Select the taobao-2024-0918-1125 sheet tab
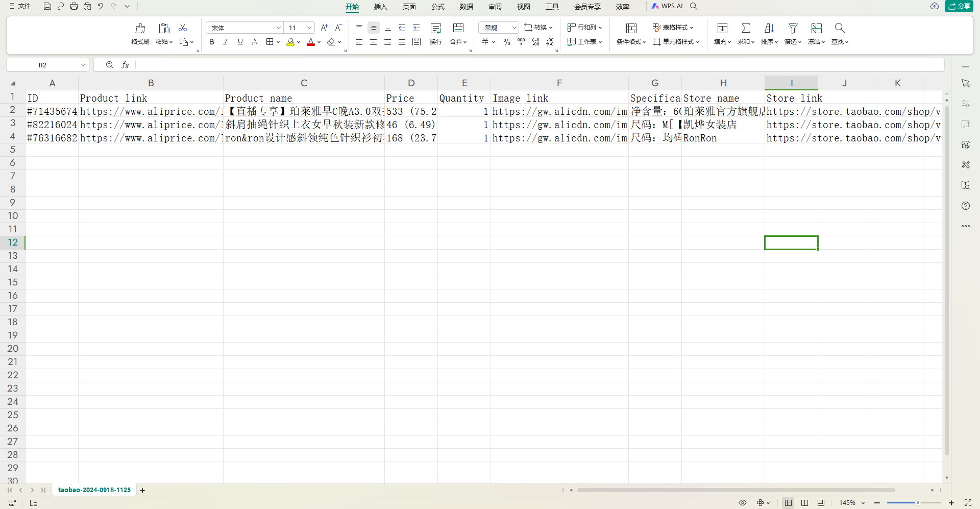980x509 pixels. [x=94, y=490]
